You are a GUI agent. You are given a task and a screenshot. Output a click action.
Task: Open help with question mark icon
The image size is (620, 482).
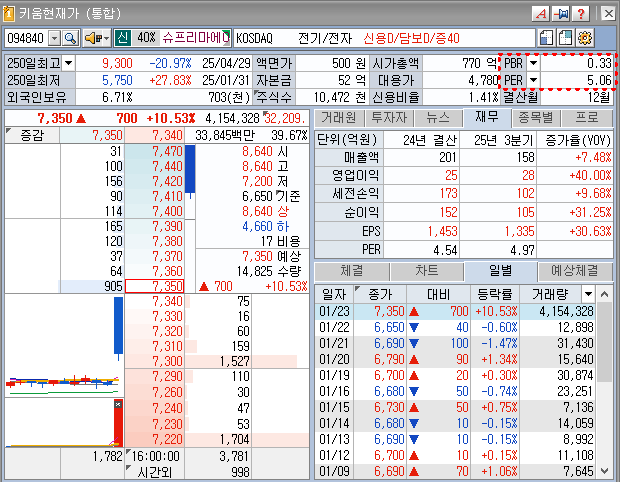(x=580, y=14)
